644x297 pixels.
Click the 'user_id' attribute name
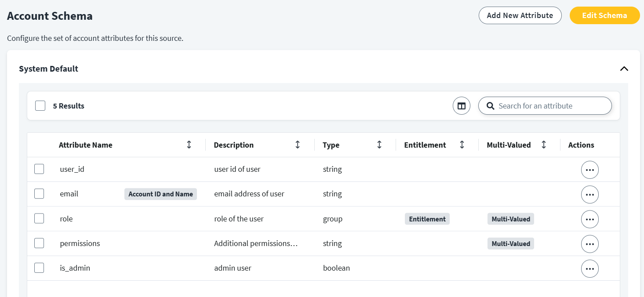click(72, 169)
